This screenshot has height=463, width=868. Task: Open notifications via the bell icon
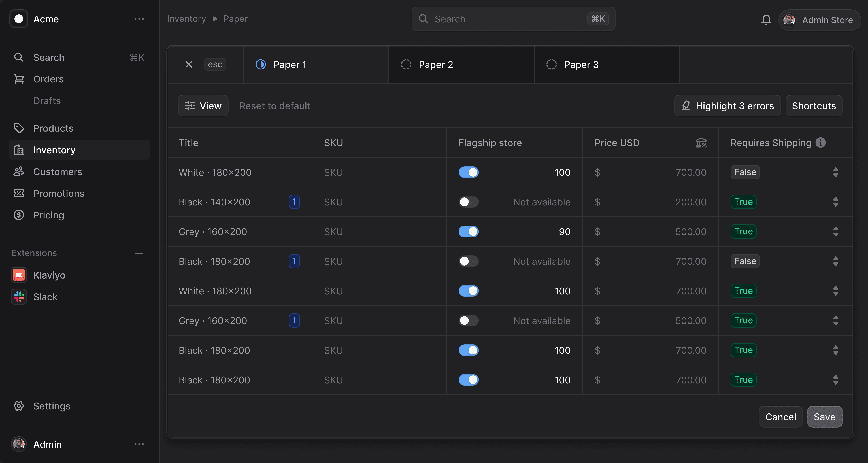(766, 20)
